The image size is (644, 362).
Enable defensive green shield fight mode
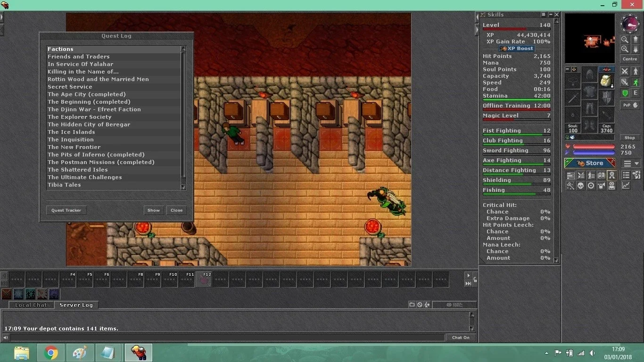pos(625,93)
